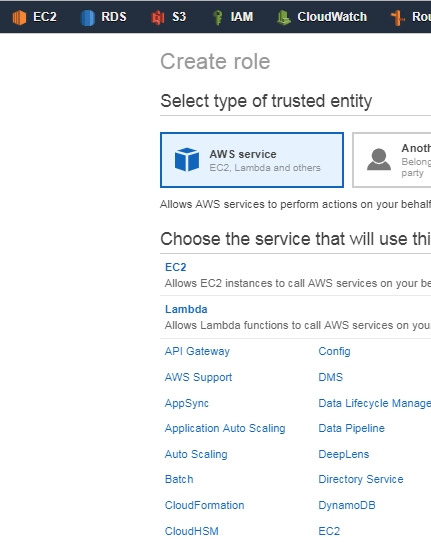The width and height of the screenshot is (431, 543).
Task: Click the Route 53 icon shortcut
Action: (397, 17)
